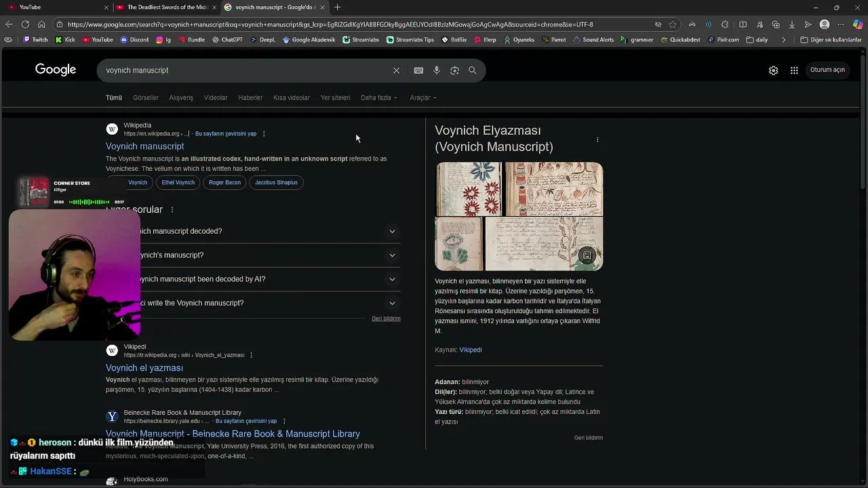The width and height of the screenshot is (868, 488).
Task: Expand 'write the Voynich manuscript?' question
Action: click(x=254, y=303)
